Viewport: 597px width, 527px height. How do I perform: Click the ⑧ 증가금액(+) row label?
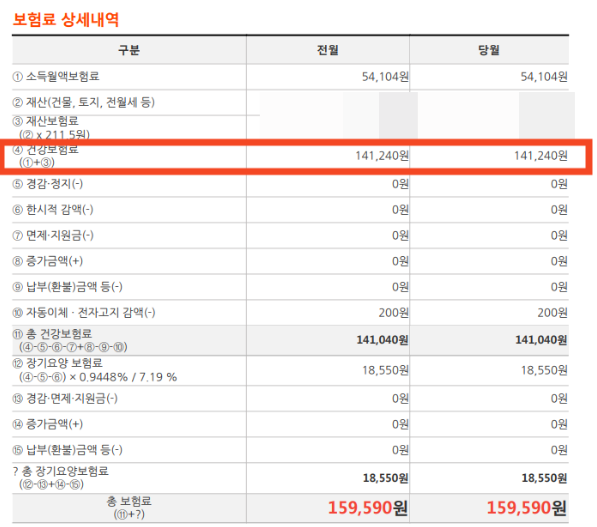click(x=48, y=261)
